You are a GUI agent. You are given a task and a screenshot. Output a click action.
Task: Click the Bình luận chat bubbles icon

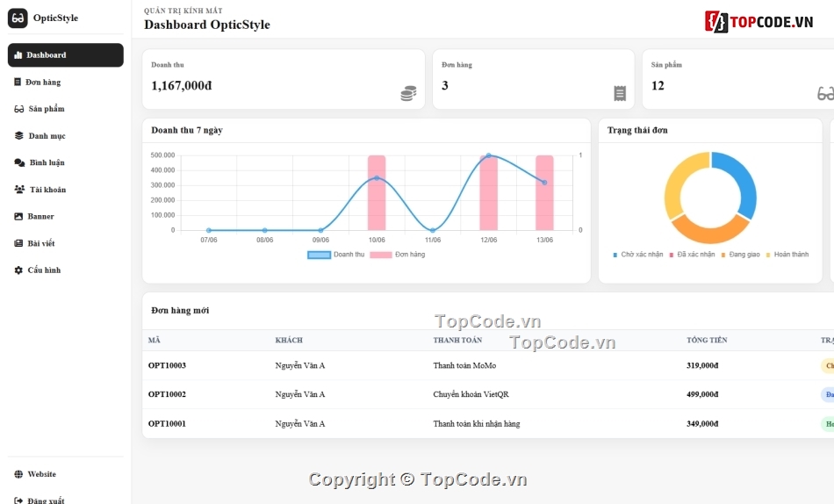pos(19,162)
